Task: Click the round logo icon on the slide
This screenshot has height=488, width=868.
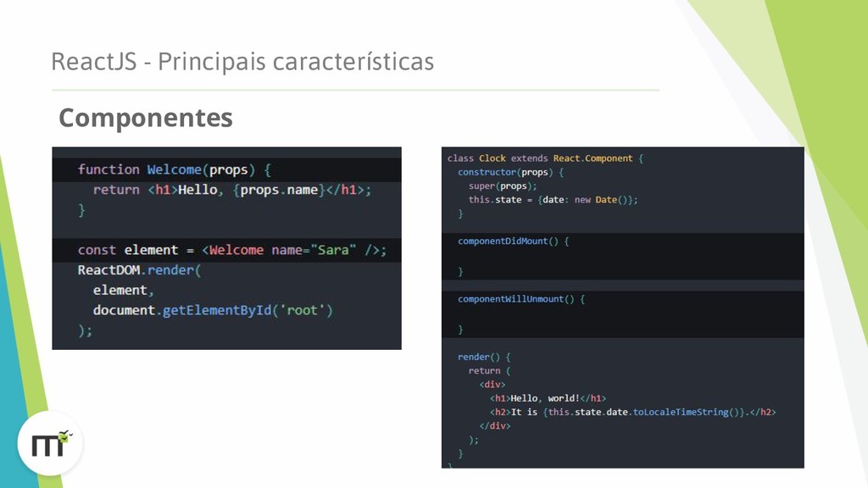Action: pos(50,443)
